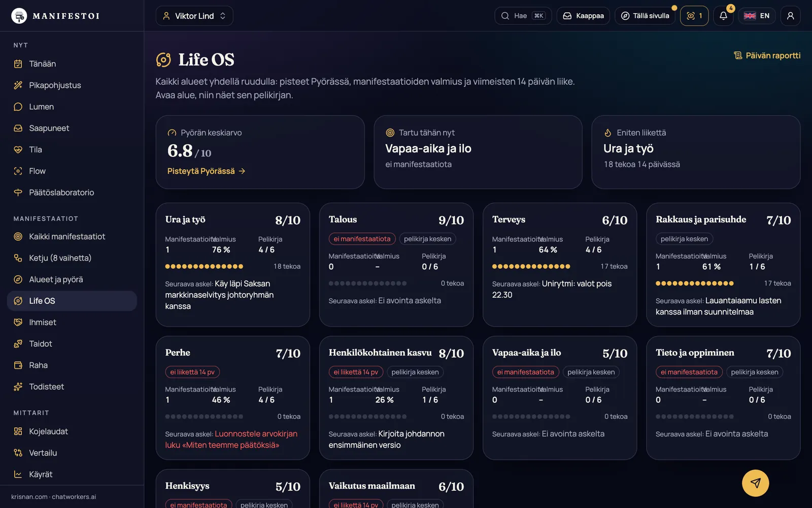The width and height of the screenshot is (812, 508).
Task: Select the active Life OS sidebar item
Action: click(72, 301)
